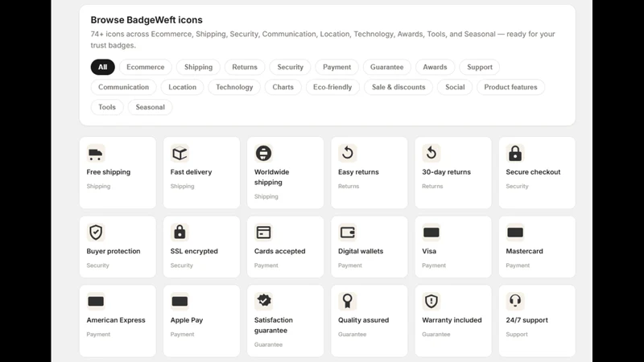Viewport: 644px width, 362px height.
Task: Filter icons by Ecommerce
Action: 146,67
